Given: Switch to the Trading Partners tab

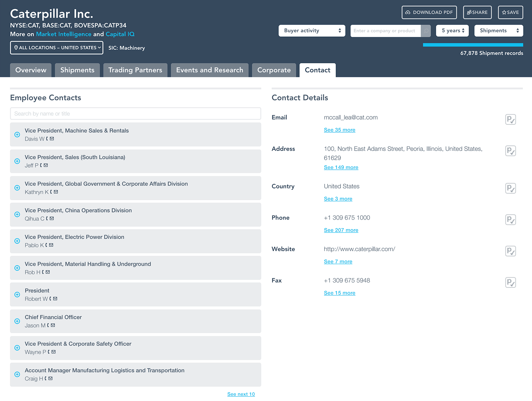Looking at the screenshot, I should 135,70.
